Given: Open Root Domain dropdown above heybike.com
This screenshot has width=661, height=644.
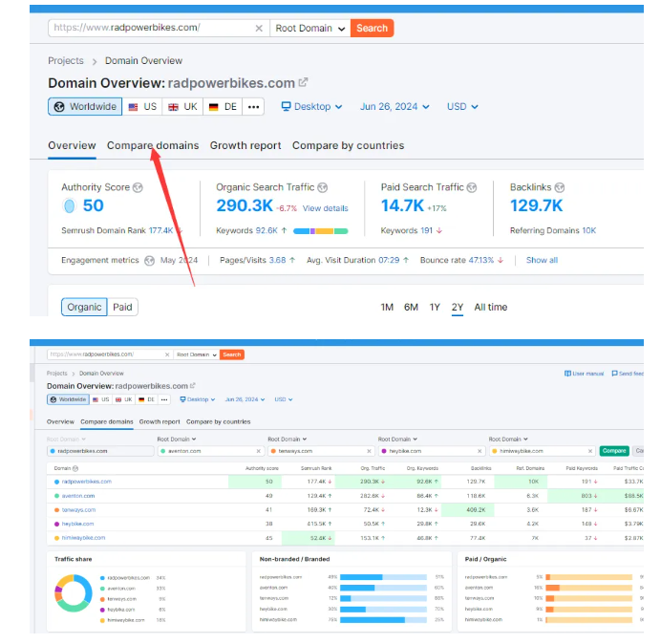Looking at the screenshot, I should (397, 439).
